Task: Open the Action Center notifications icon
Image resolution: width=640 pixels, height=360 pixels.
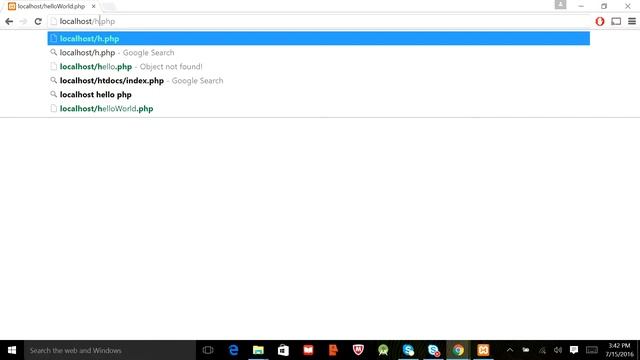Action: (x=574, y=350)
